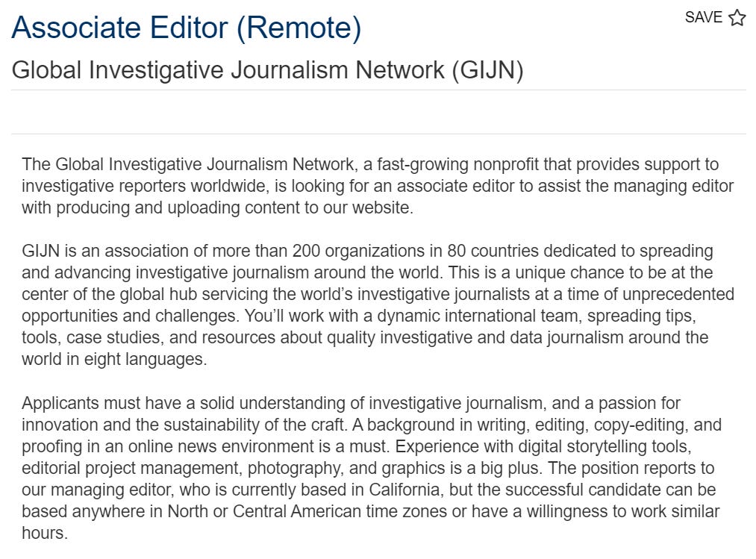The width and height of the screenshot is (756, 559).
Task: Open the Associate Editor (Remote) job title
Action: (x=187, y=28)
